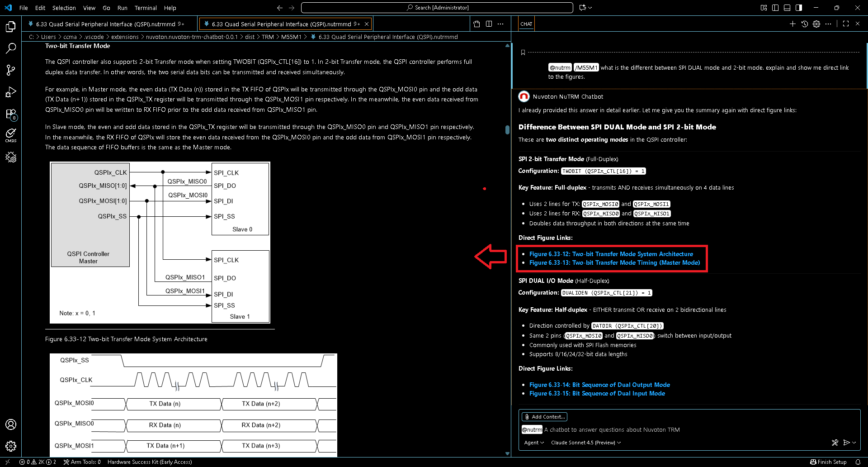Go forward with the navigation arrow
Viewport: 868px width, 467px height.
(x=292, y=8)
